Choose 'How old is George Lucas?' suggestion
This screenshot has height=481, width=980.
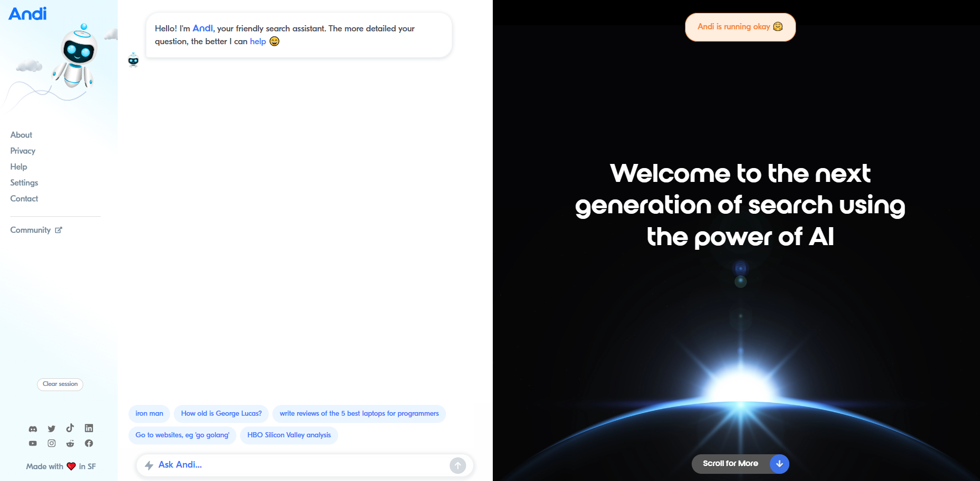pos(221,414)
